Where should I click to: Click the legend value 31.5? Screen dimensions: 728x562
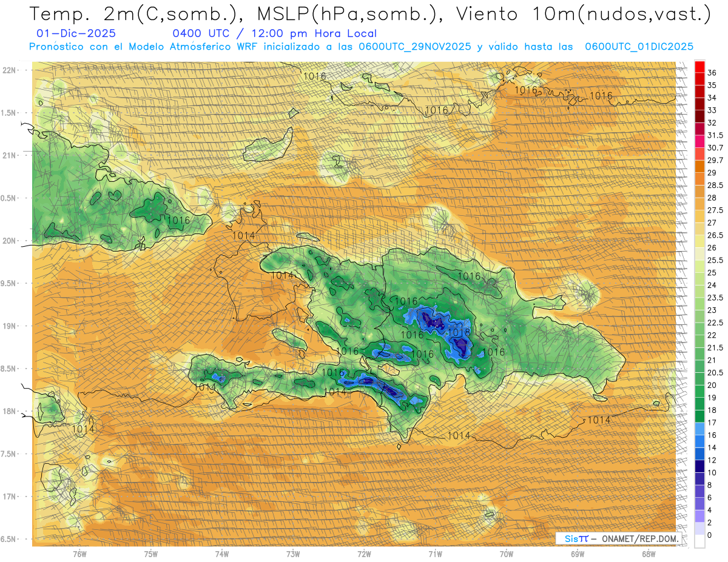point(715,135)
